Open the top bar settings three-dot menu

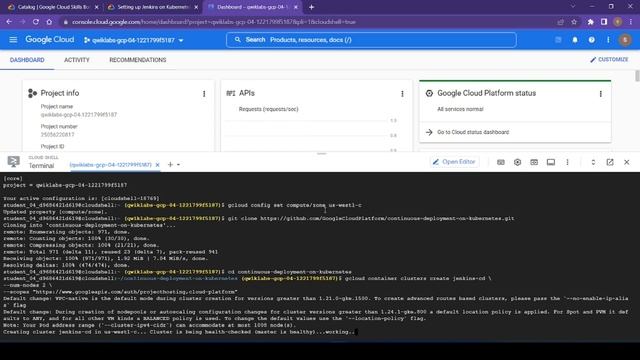[x=608, y=40]
